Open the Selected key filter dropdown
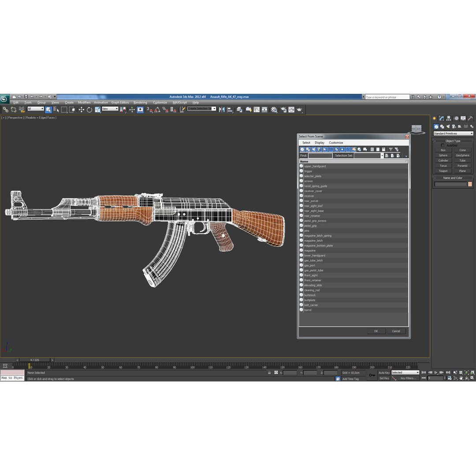This screenshot has width=476, height=476. [405, 372]
